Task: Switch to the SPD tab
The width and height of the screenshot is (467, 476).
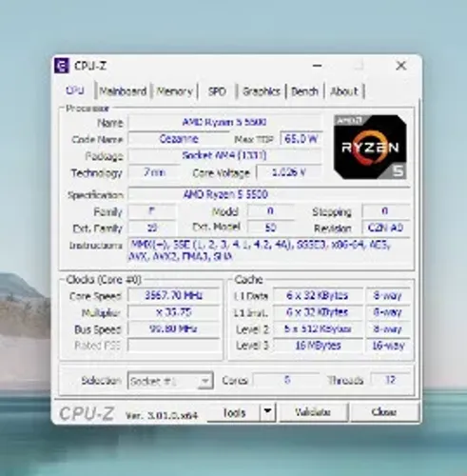Action: [x=217, y=91]
